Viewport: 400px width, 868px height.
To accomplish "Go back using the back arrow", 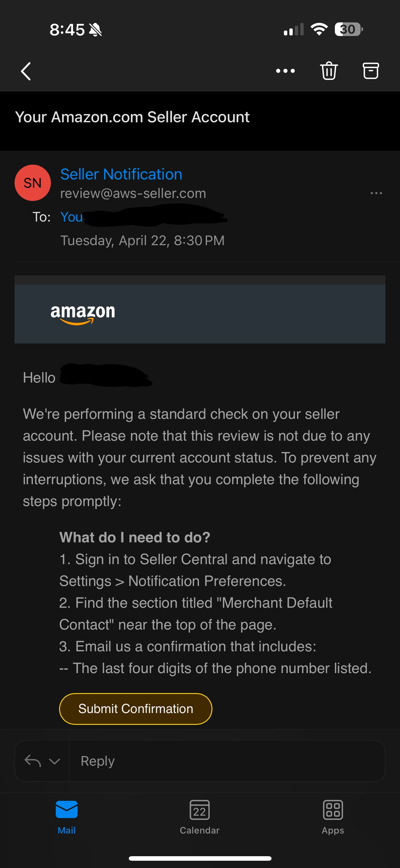I will [x=26, y=71].
